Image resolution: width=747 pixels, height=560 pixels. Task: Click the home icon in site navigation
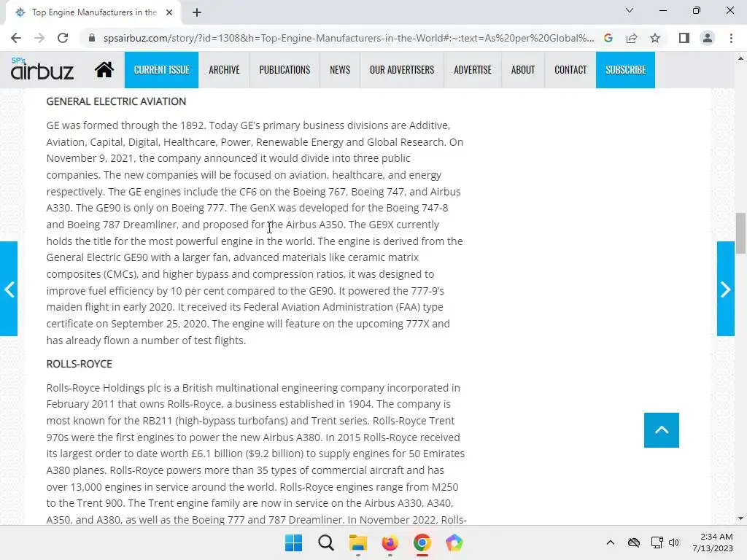coord(104,69)
